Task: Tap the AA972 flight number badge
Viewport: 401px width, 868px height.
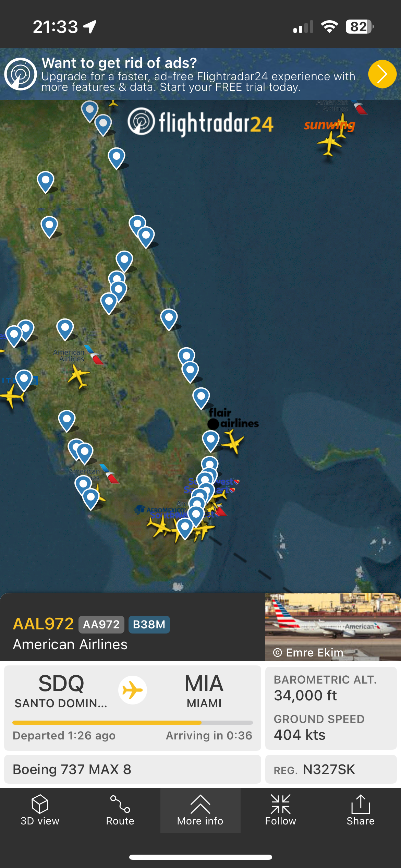Action: pos(101,624)
